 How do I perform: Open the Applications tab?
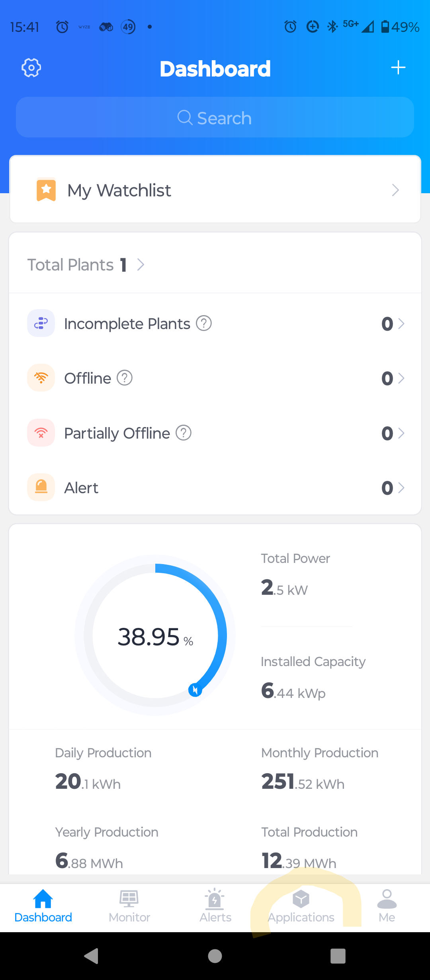click(x=301, y=906)
